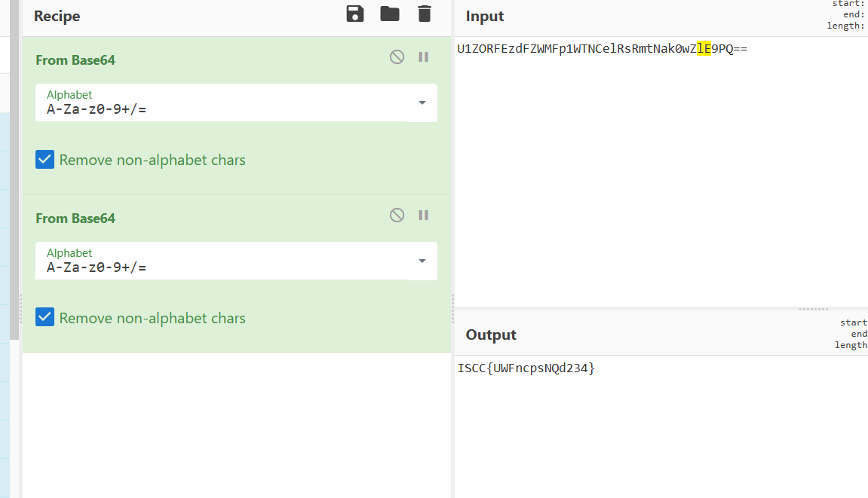This screenshot has height=498, width=868.
Task: Set breakpoint on first From Base64 operation
Action: pos(424,57)
